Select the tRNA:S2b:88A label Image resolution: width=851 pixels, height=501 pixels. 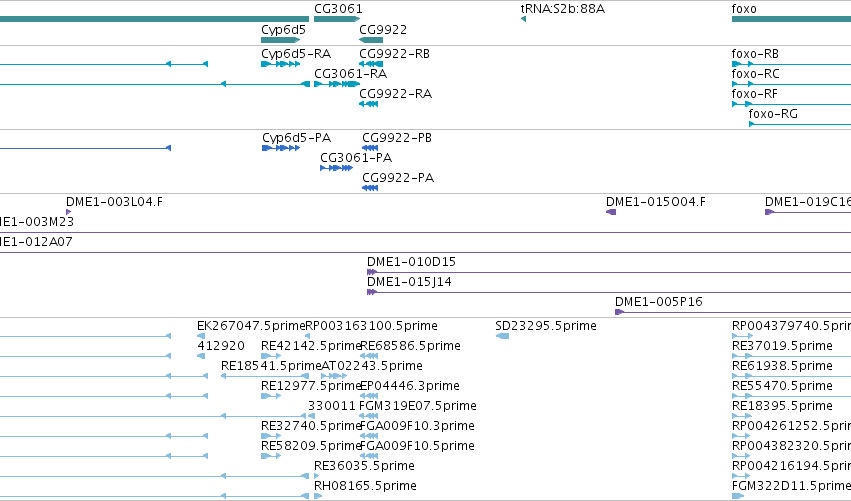click(562, 9)
